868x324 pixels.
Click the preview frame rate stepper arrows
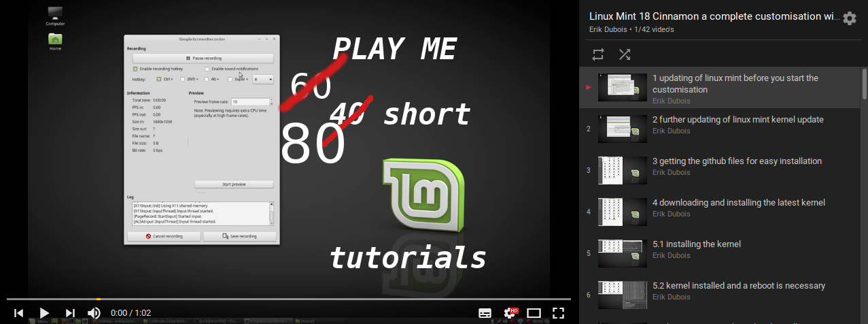pyautogui.click(x=271, y=101)
